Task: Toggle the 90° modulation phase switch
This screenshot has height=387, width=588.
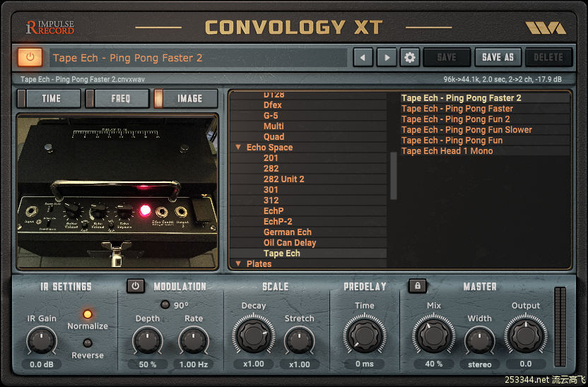Action: tap(165, 304)
